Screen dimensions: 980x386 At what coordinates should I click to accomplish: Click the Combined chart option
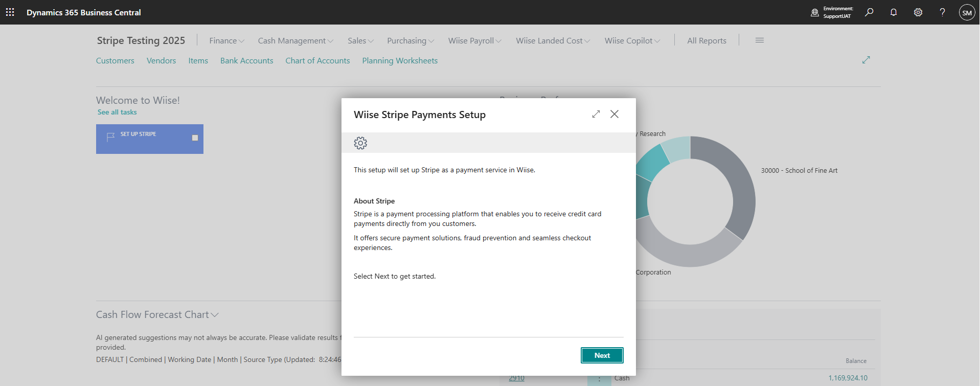[146, 359]
